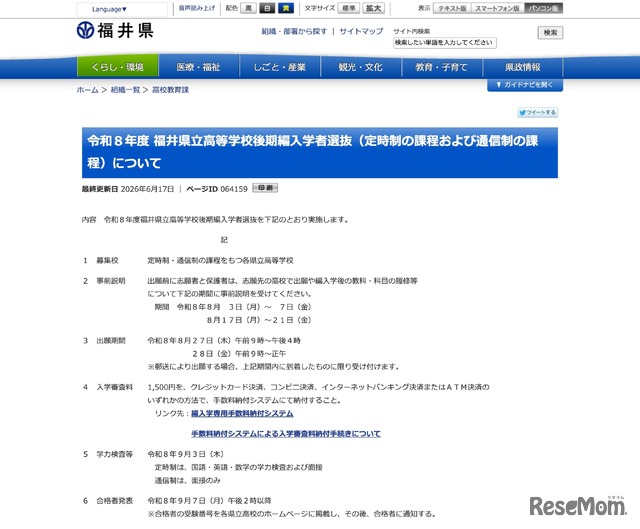640x529 pixels.
Task: Select the yellow 黄 color scheme
Action: coord(286,8)
